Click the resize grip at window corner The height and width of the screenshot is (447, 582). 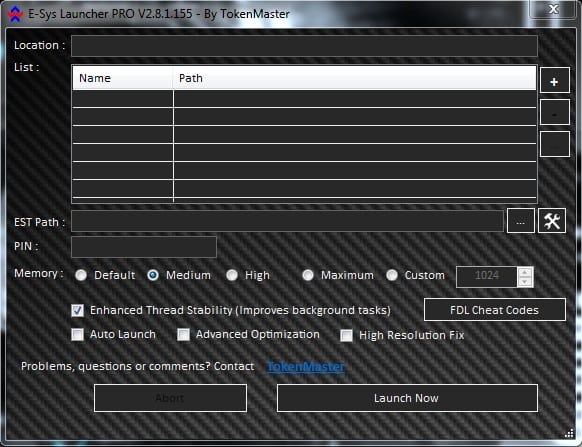pos(569,433)
